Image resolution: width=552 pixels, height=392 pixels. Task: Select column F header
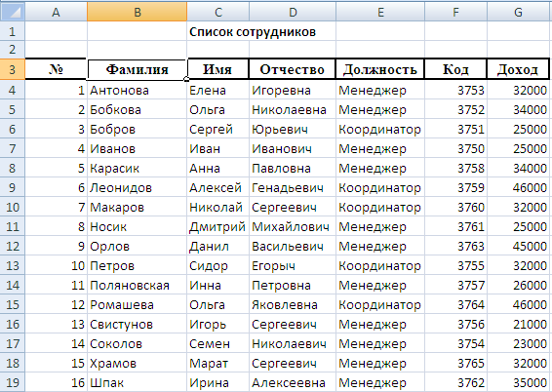coord(455,12)
